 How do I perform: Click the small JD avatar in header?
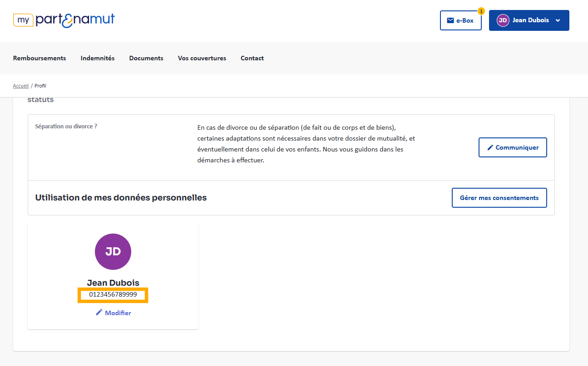503,20
